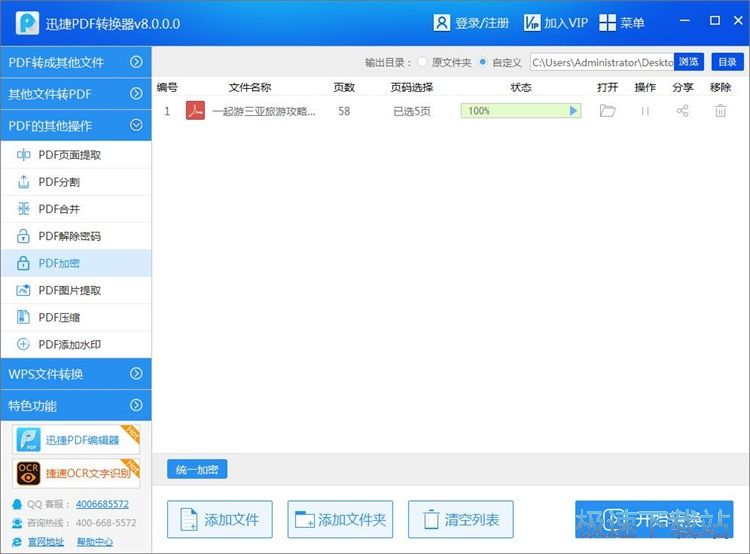Choose the 自定义 output radio button
750x554 pixels.
[x=483, y=62]
